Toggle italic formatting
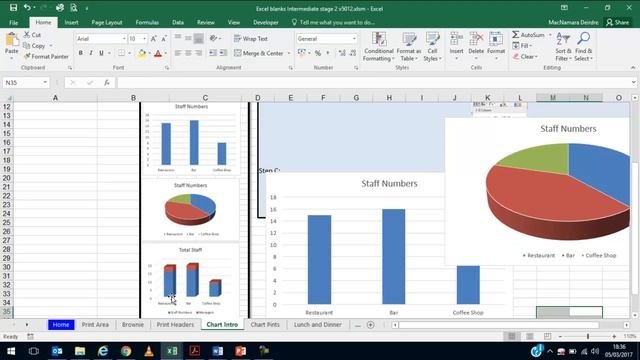Screen dimensions: 640x360 tap(91, 53)
